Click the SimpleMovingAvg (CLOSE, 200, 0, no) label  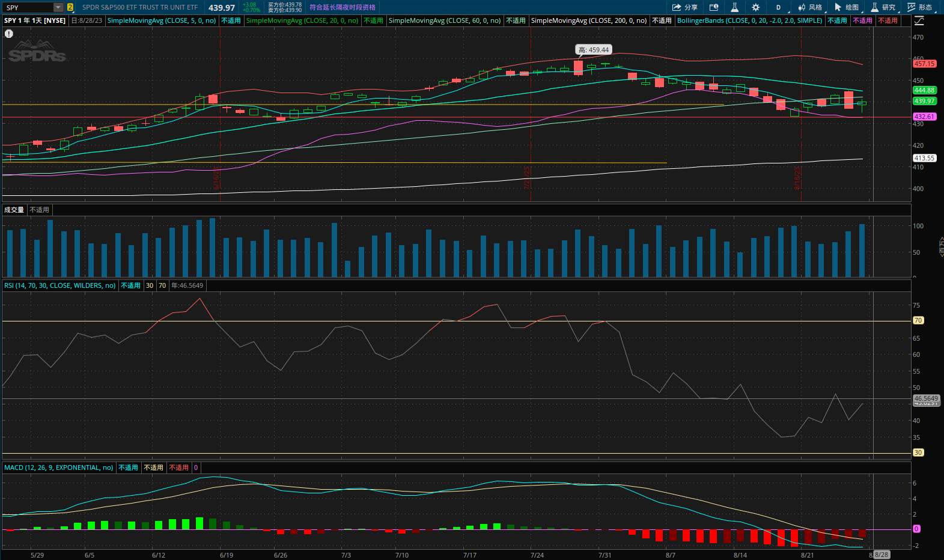pyautogui.click(x=589, y=20)
